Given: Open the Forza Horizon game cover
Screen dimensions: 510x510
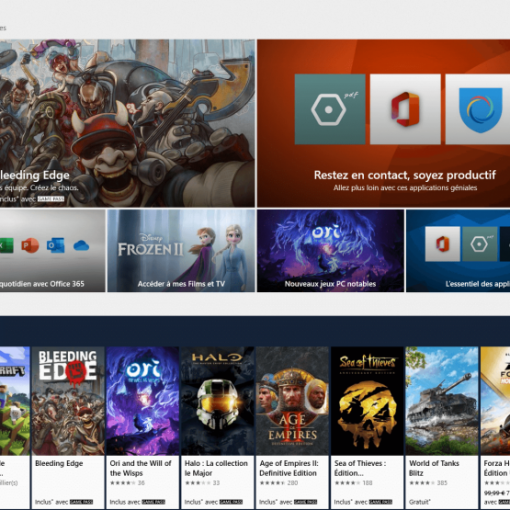Looking at the screenshot, I should tap(495, 401).
